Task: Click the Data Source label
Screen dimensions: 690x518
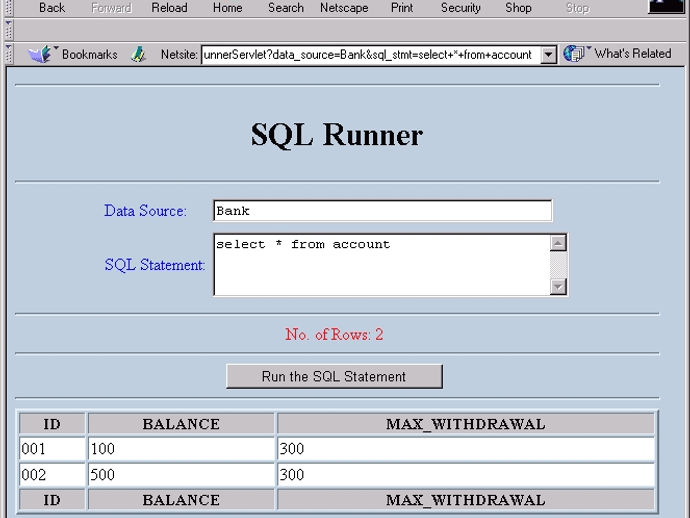Action: (145, 210)
